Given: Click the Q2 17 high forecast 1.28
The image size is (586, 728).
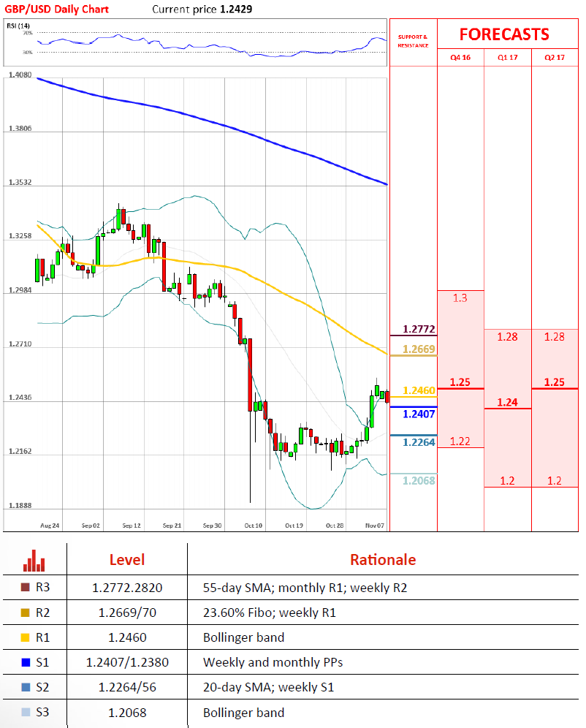Looking at the screenshot, I should (554, 337).
